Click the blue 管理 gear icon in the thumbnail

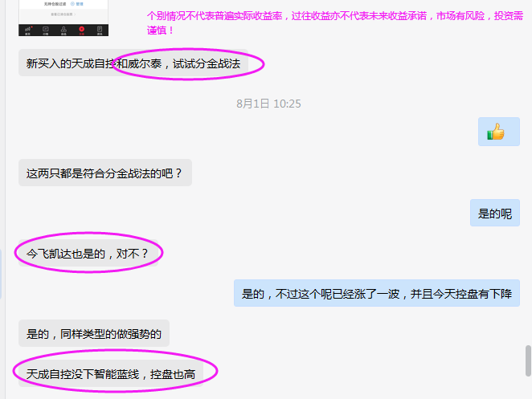pyautogui.click(x=72, y=4)
